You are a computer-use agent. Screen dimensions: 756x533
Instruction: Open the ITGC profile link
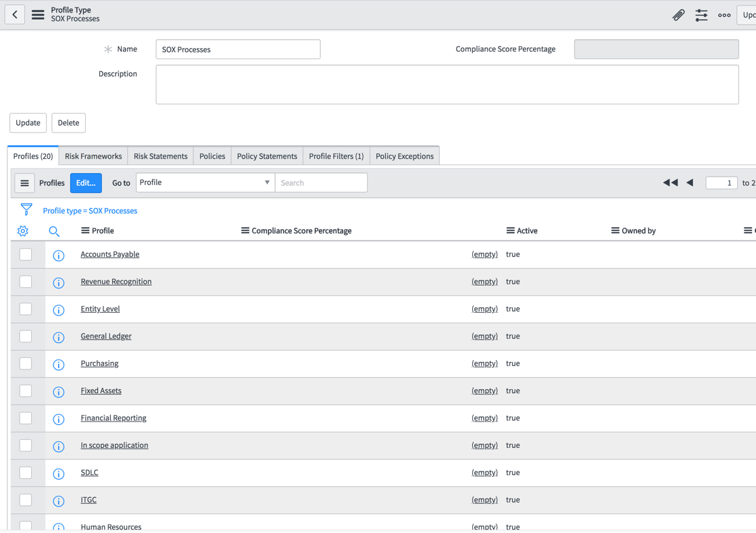89,500
